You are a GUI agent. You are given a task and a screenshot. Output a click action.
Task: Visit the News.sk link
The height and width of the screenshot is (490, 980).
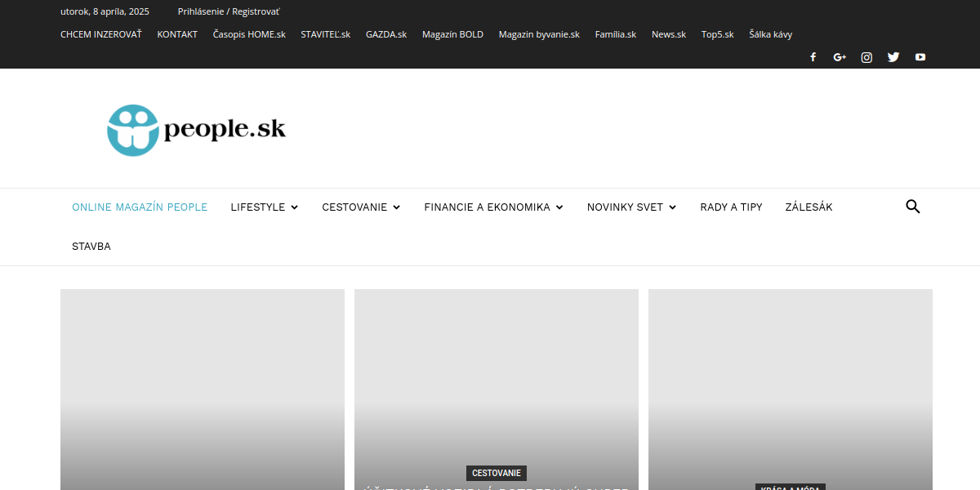pos(669,34)
